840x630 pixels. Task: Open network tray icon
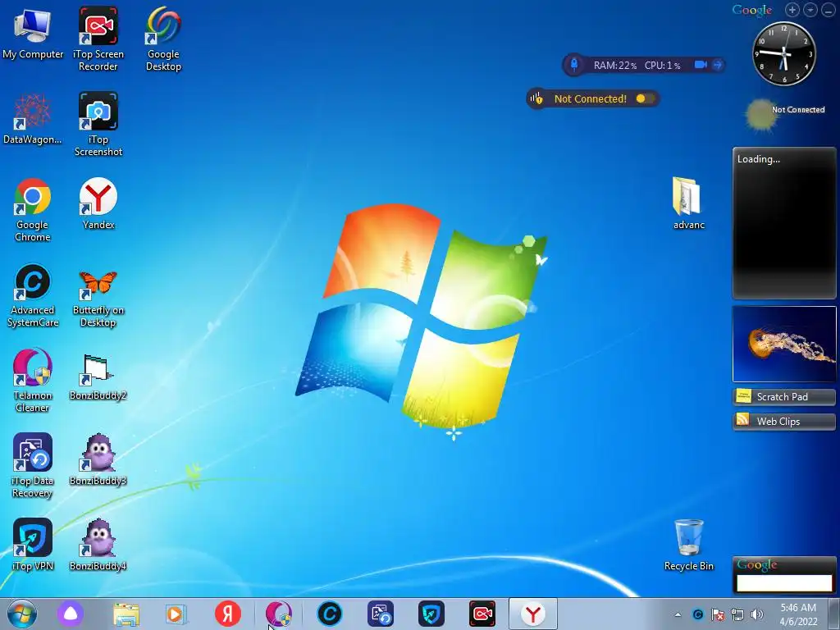click(737, 614)
